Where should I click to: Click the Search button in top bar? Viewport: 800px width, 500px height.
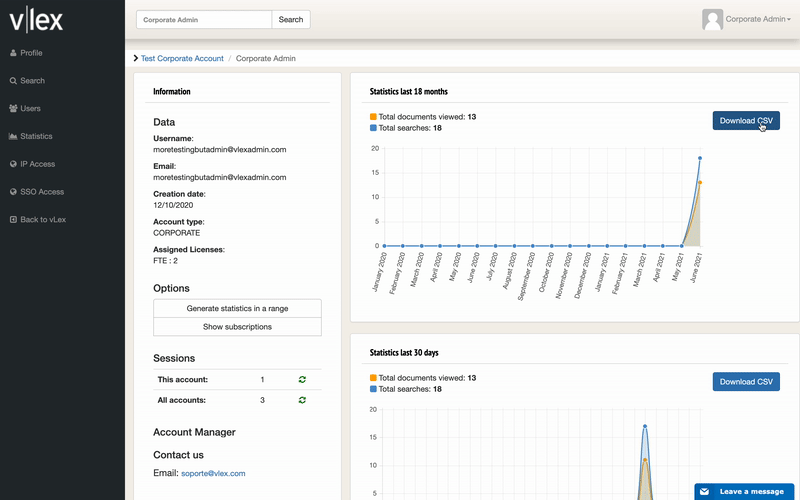291,19
